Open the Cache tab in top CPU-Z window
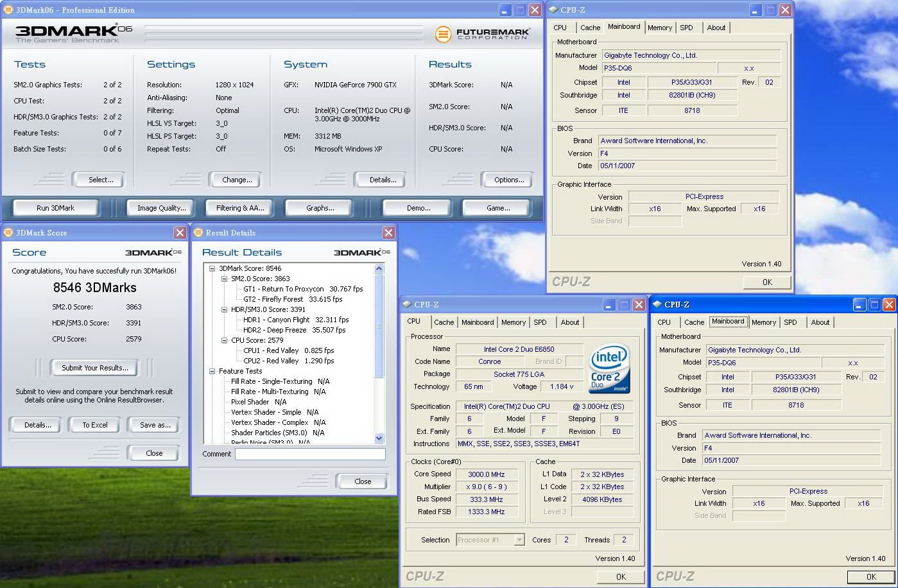The height and width of the screenshot is (588, 898). pos(590,28)
